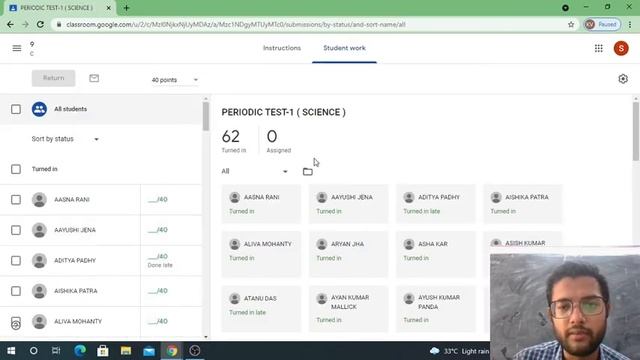Viewport: 640px width, 360px height.
Task: Click the Paused profile chip
Action: pos(602,24)
